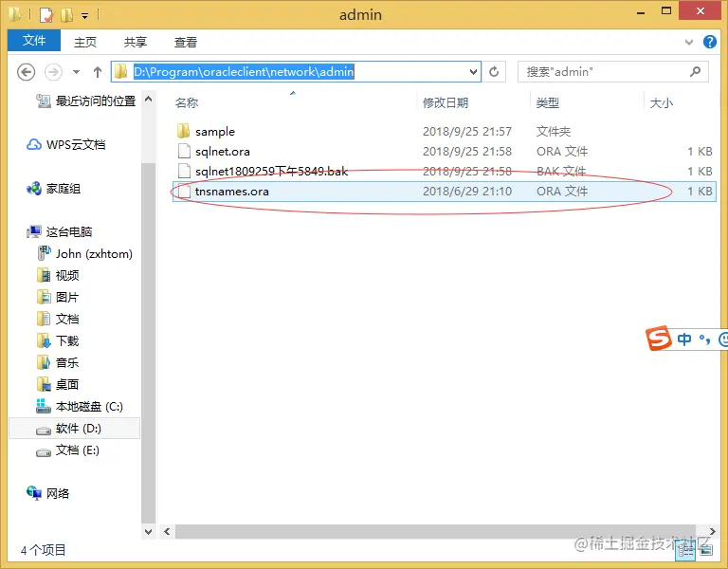Open the Customize Quick Access Toolbar dropdown
This screenshot has width=728, height=569.
coord(85,16)
